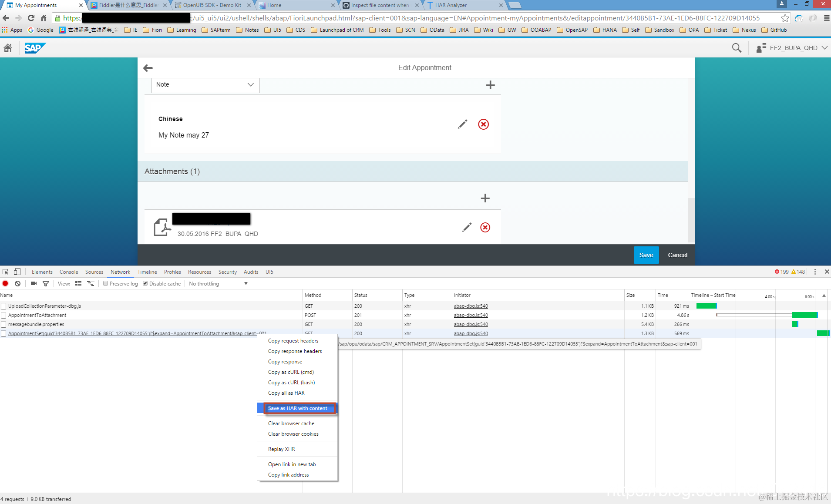
Task: Select Copy response headers
Action: 295,351
